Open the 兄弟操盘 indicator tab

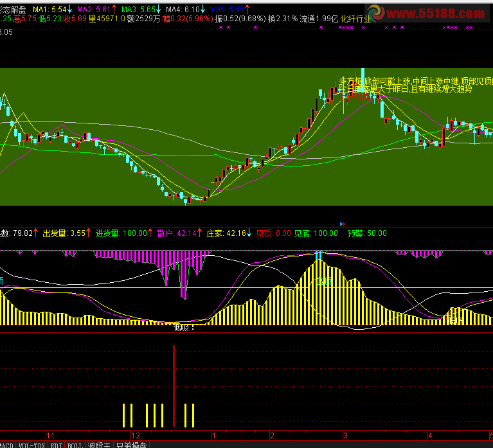131,445
